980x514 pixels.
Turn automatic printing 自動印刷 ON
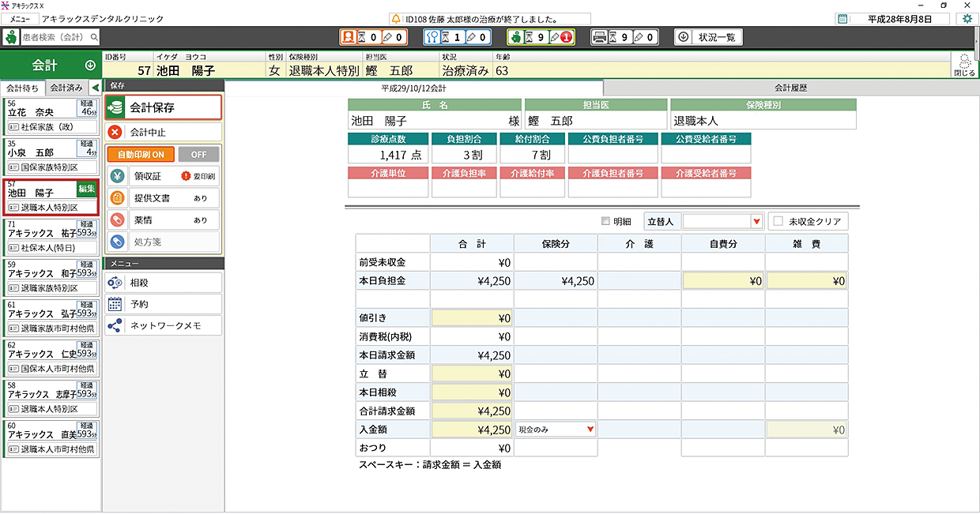[141, 155]
